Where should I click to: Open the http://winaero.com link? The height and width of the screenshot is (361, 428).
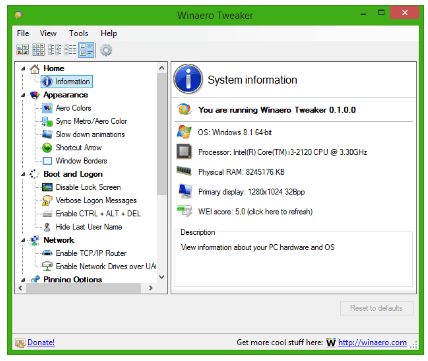pos(372,342)
